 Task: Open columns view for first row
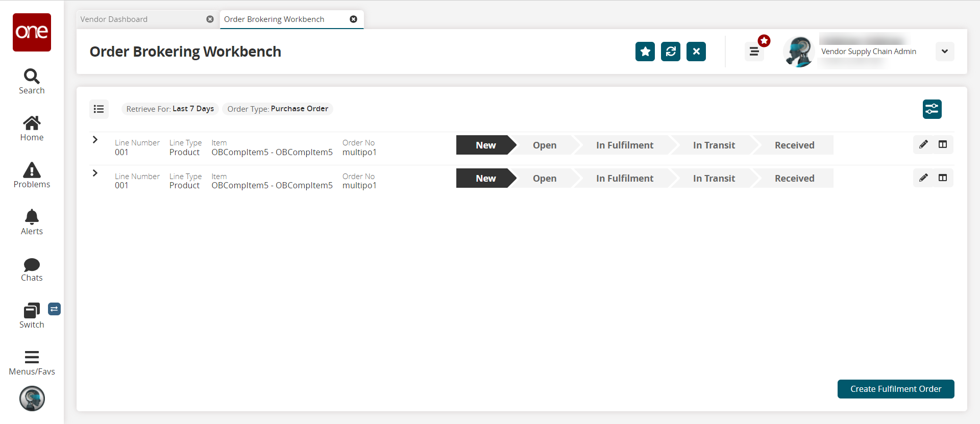(x=943, y=144)
